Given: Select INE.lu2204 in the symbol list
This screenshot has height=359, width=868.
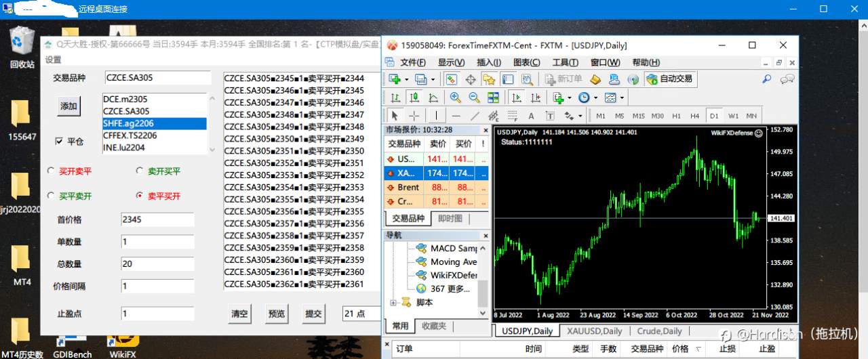Looking at the screenshot, I should click(154, 147).
